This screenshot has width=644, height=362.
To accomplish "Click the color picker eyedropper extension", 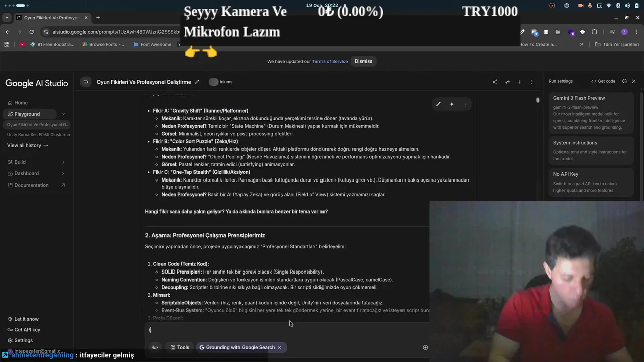I will point(522,32).
